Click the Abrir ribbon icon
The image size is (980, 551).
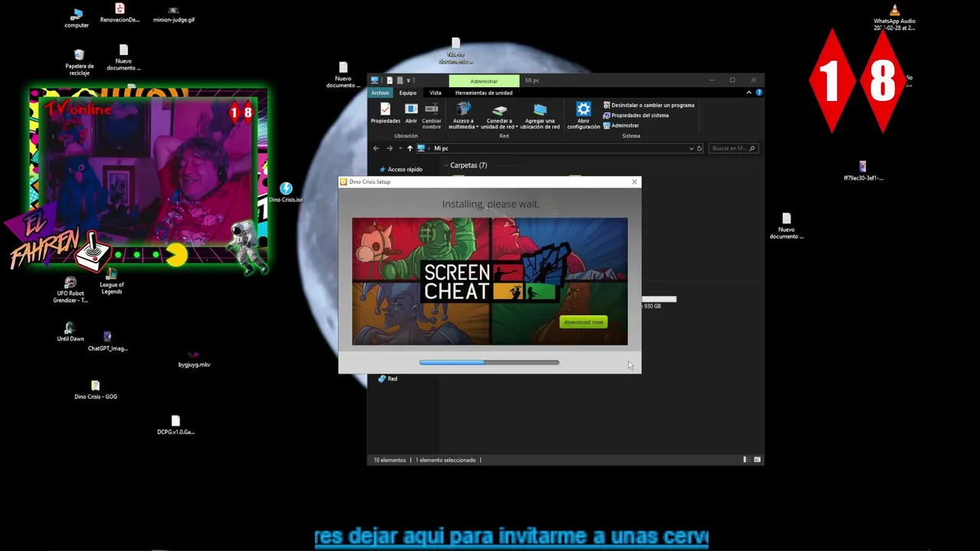[411, 113]
